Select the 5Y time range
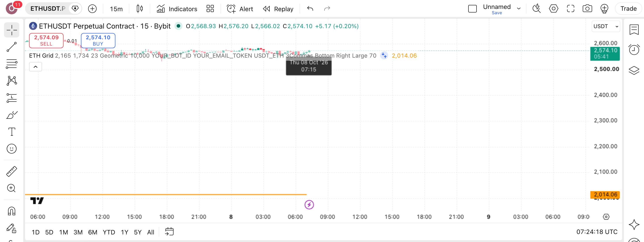The width and height of the screenshot is (644, 242). point(138,232)
